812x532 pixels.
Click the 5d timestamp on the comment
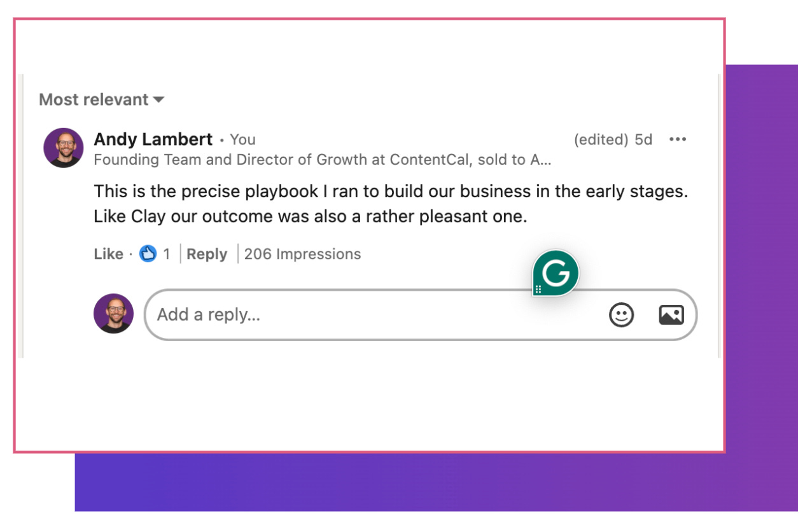click(643, 139)
